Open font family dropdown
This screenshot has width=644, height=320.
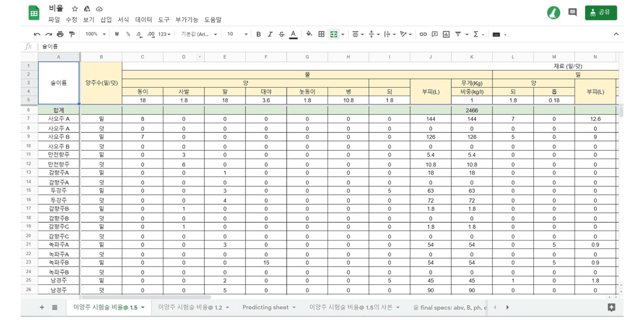coord(199,34)
